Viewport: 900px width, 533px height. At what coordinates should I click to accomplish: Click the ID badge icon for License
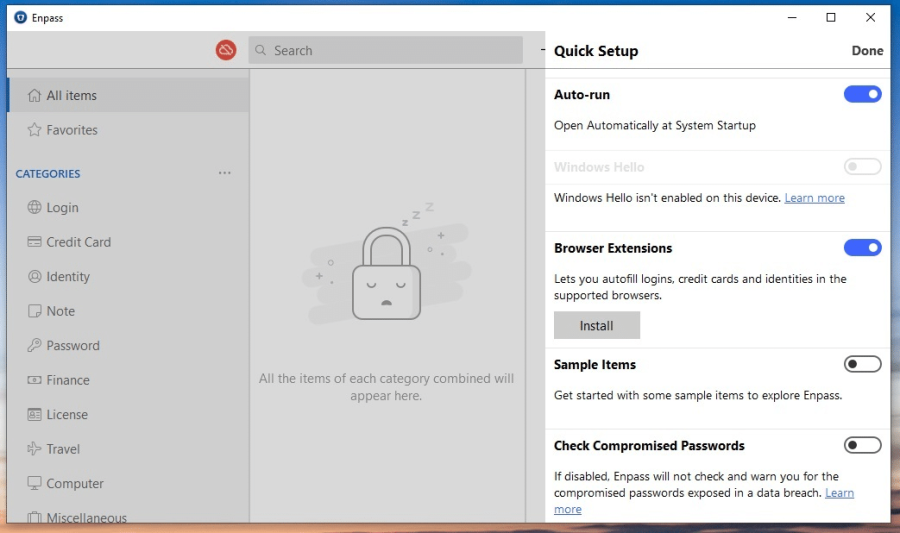tap(34, 414)
